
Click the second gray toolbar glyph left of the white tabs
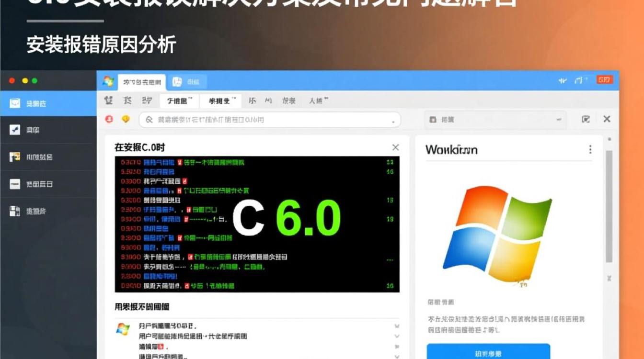(127, 101)
